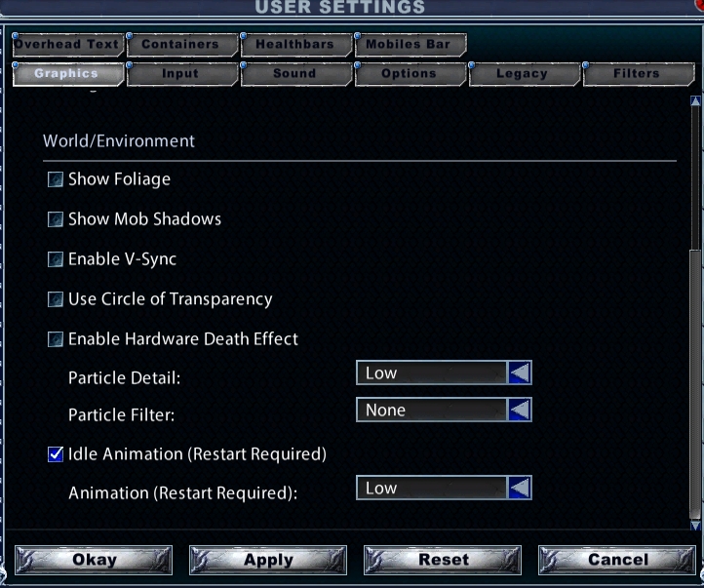Open the Animation quality dropdown arrow
This screenshot has width=704, height=588.
520,488
